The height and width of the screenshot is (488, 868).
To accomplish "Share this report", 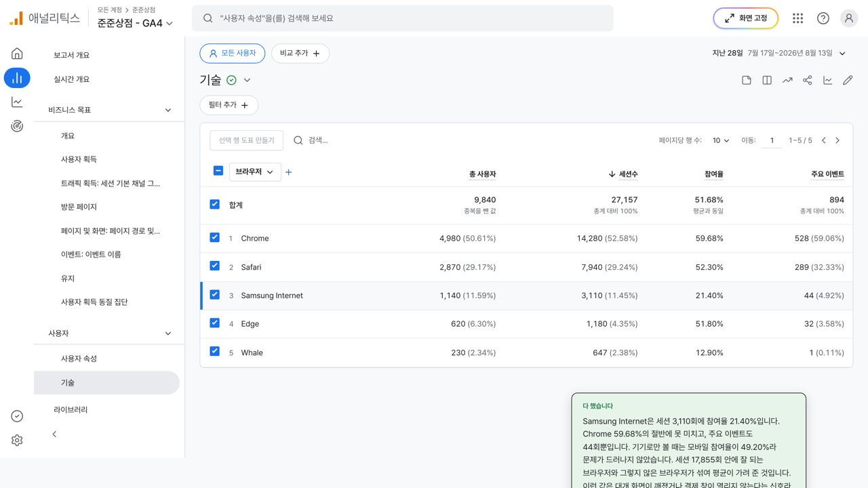I will 808,80.
